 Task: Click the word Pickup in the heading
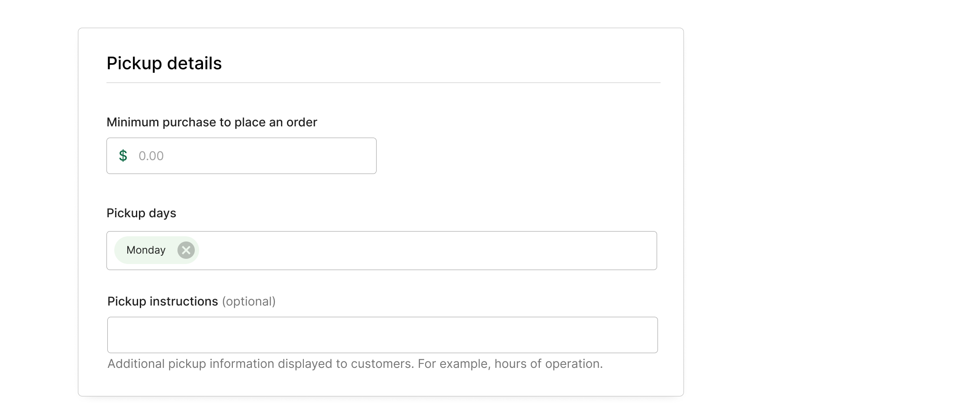pos(134,63)
